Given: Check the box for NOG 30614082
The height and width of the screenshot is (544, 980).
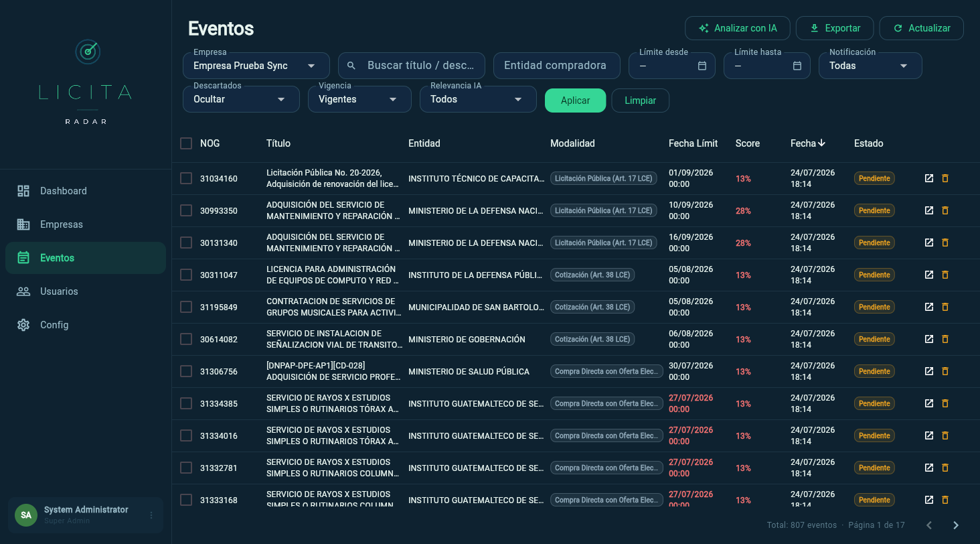Looking at the screenshot, I should [x=186, y=339].
